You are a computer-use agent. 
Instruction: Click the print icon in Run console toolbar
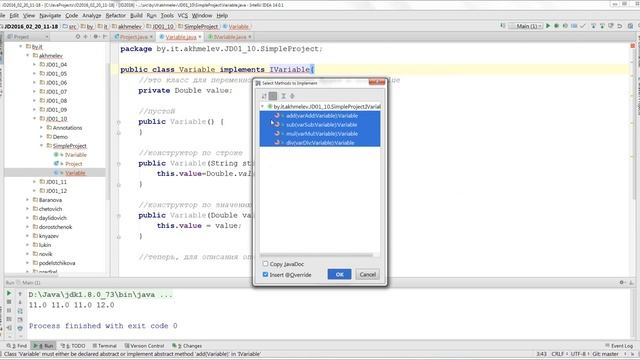point(20,328)
